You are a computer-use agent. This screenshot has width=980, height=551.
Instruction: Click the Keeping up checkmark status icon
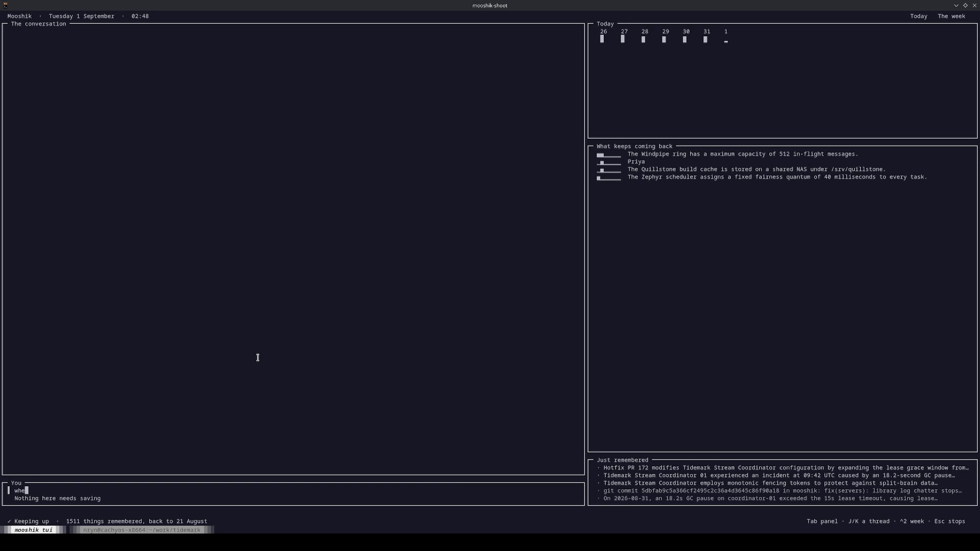[9, 521]
